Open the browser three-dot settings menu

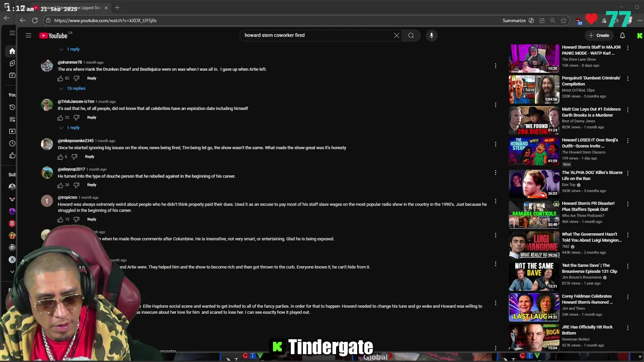(x=639, y=21)
